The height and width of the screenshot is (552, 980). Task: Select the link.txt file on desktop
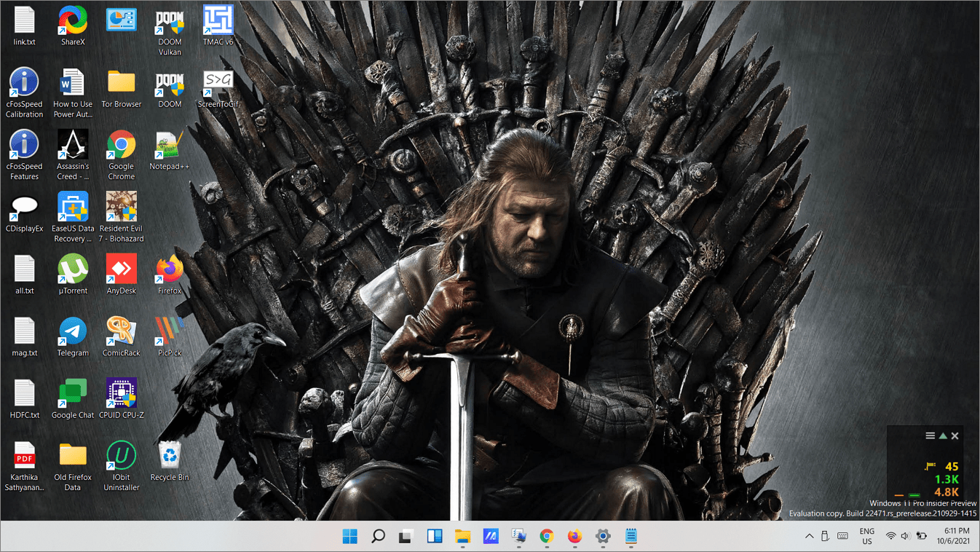point(24,26)
